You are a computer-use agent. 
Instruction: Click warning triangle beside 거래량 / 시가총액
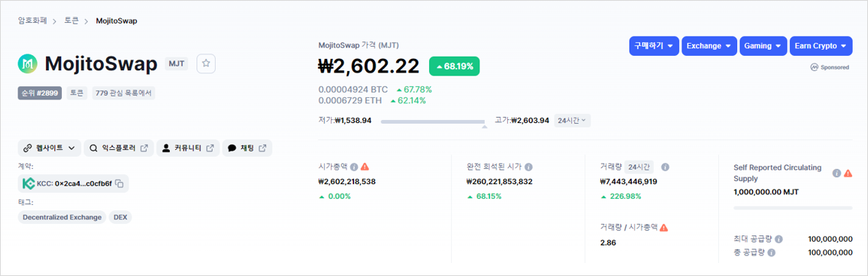[x=664, y=227]
